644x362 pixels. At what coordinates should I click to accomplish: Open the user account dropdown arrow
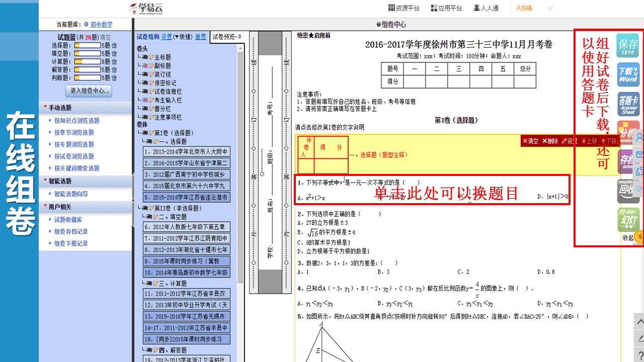tap(550, 8)
